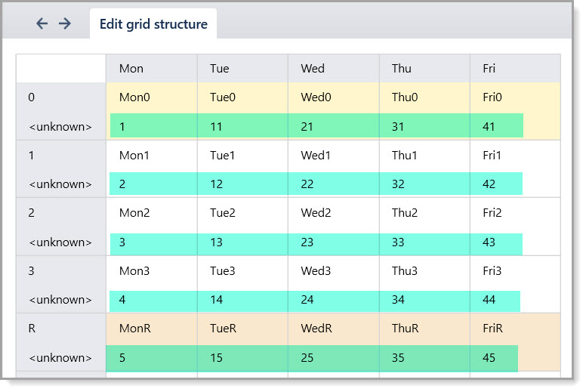Select green bar labeled 21

tap(333, 126)
